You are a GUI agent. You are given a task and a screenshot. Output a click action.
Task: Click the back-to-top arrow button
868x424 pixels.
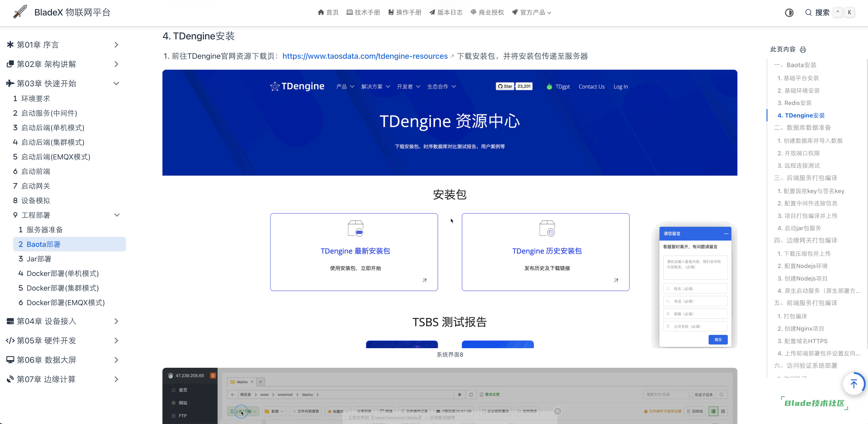point(853,384)
